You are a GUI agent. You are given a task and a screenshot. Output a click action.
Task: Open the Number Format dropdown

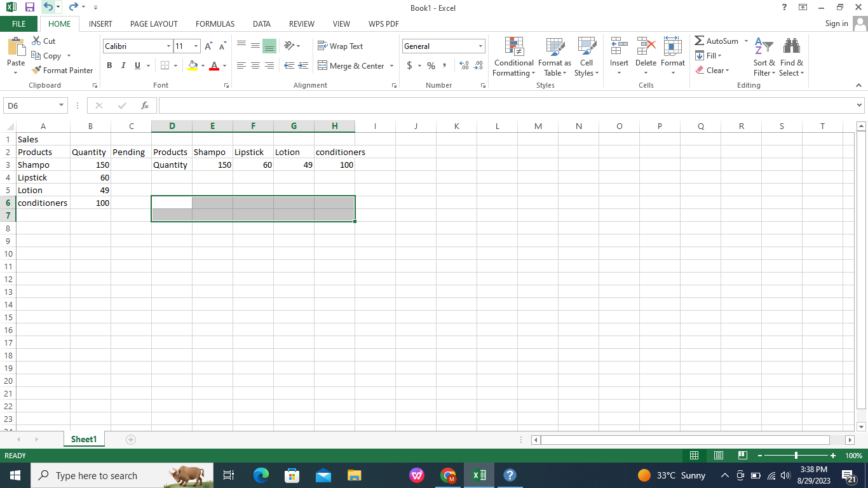point(481,46)
